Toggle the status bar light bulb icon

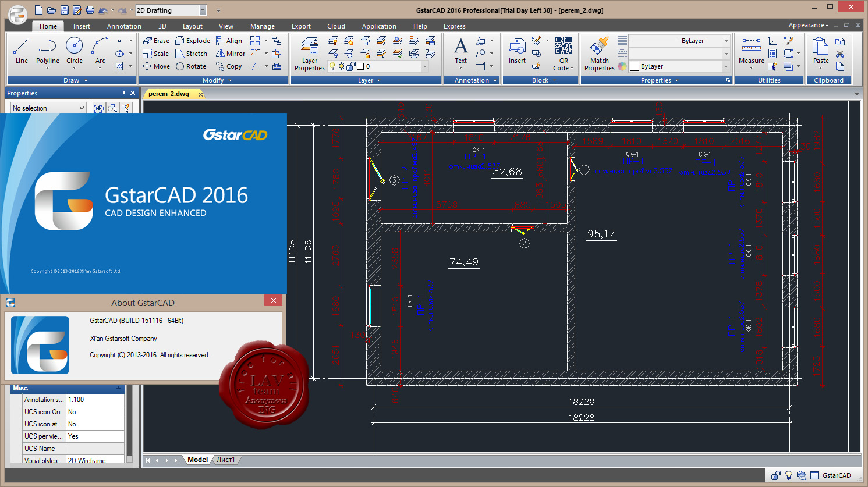[x=789, y=475]
